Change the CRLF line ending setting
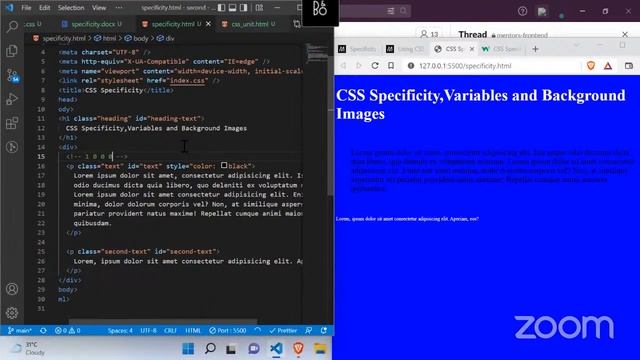This screenshot has height=360, width=640. [x=170, y=331]
